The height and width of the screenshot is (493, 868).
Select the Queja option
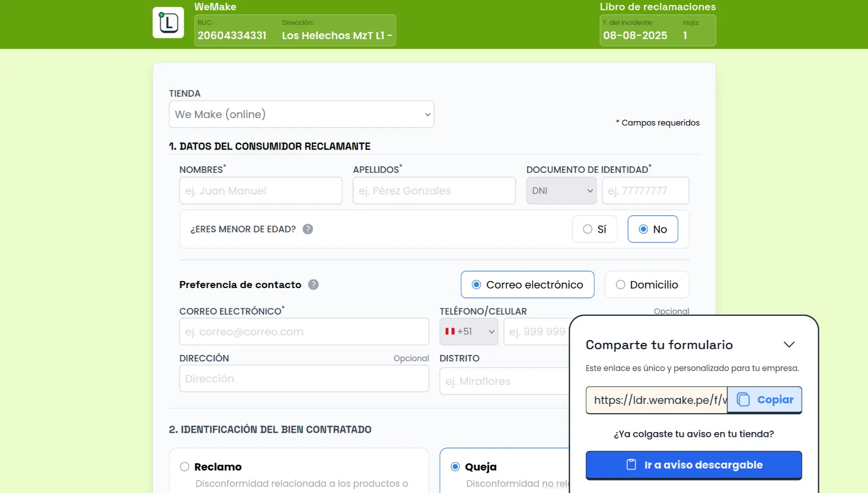455,467
